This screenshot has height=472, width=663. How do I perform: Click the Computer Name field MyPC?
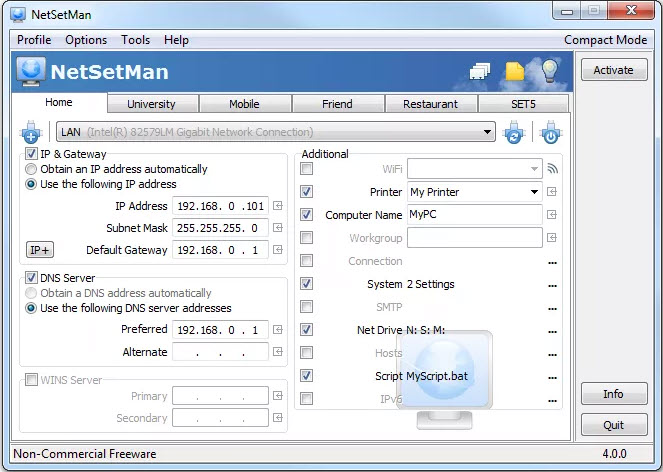(474, 215)
